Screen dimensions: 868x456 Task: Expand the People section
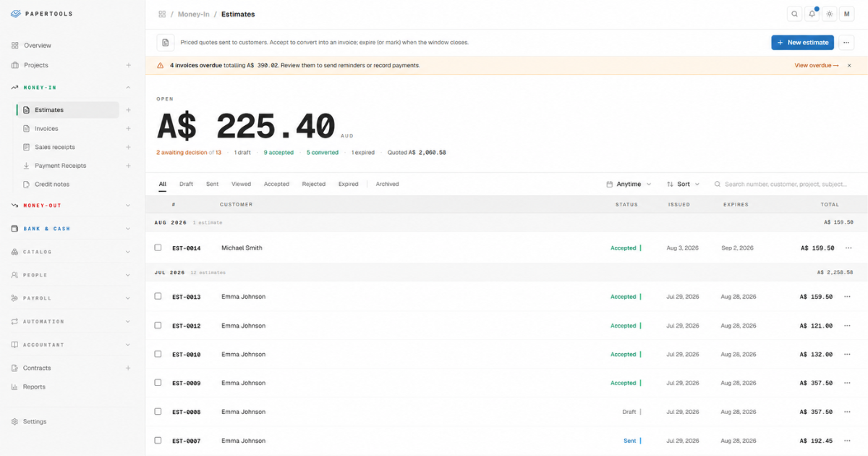(x=128, y=275)
